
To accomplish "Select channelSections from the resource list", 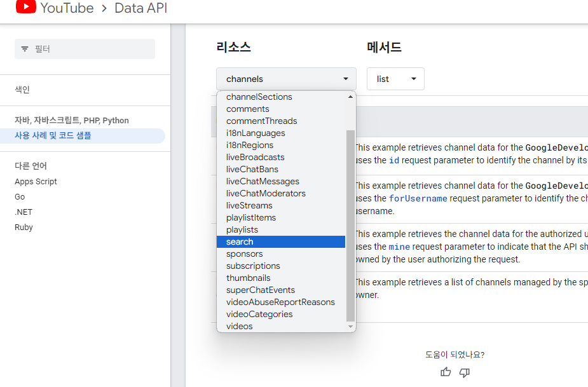I will click(x=281, y=97).
